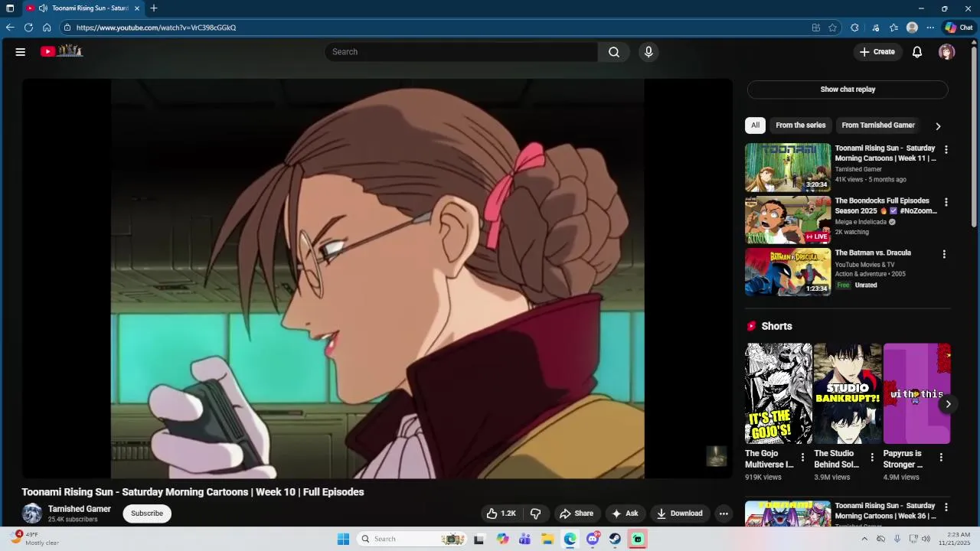Open Windows Start menu

pyautogui.click(x=343, y=539)
